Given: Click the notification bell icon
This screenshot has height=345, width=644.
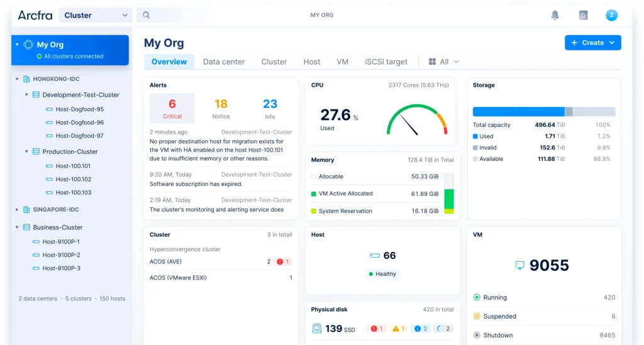Looking at the screenshot, I should point(555,15).
